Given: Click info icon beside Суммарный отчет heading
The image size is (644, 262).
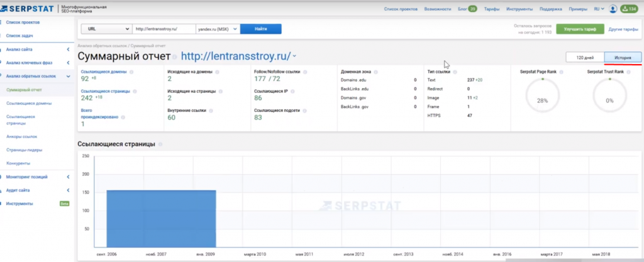Looking at the screenshot, I should pyautogui.click(x=175, y=57).
